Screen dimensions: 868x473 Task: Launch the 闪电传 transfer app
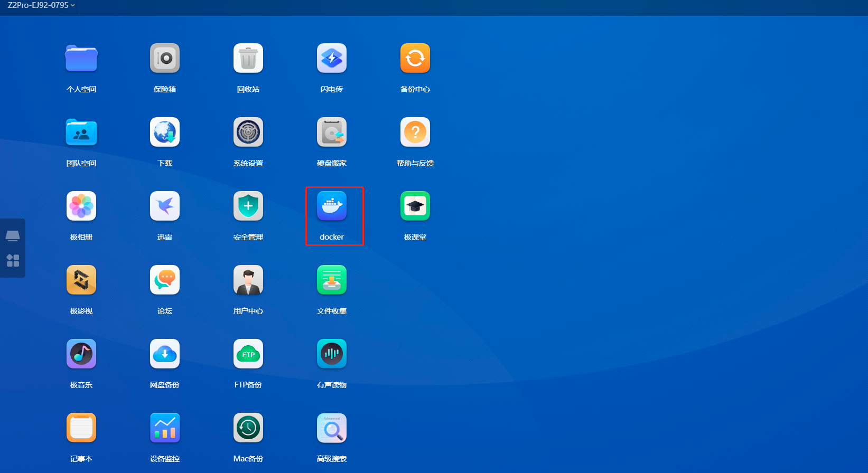tap(332, 58)
